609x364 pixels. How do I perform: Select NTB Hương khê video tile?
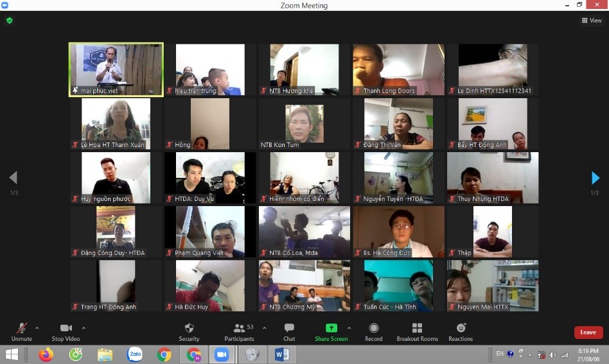click(304, 69)
